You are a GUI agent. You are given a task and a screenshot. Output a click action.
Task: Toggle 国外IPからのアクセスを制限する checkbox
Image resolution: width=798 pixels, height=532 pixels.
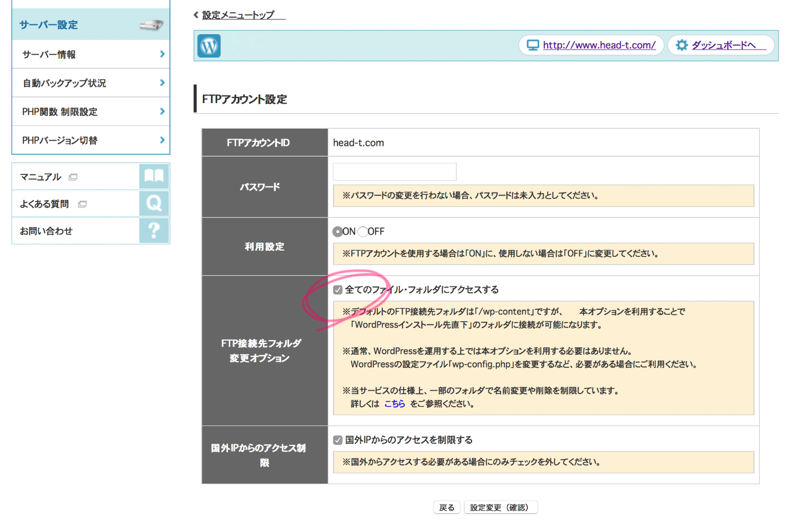tap(338, 440)
